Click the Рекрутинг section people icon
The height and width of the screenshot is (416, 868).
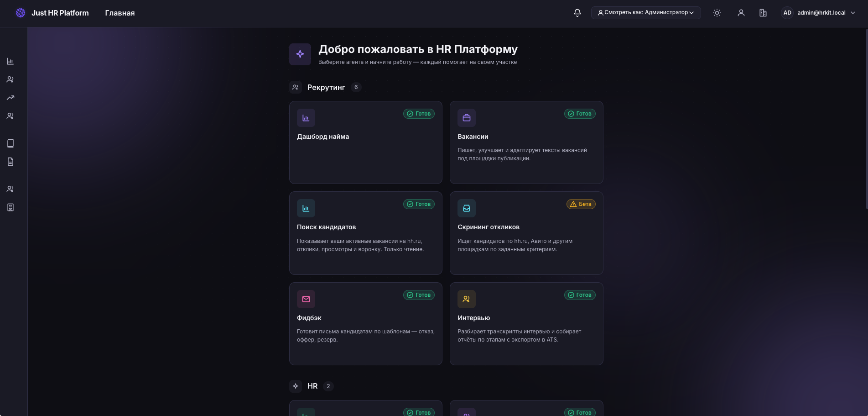(296, 87)
